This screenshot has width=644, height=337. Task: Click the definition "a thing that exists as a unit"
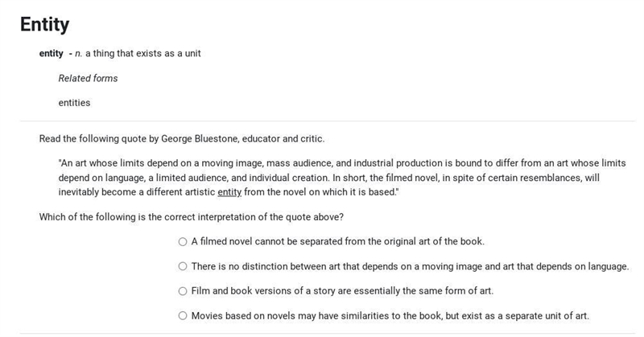coord(143,53)
